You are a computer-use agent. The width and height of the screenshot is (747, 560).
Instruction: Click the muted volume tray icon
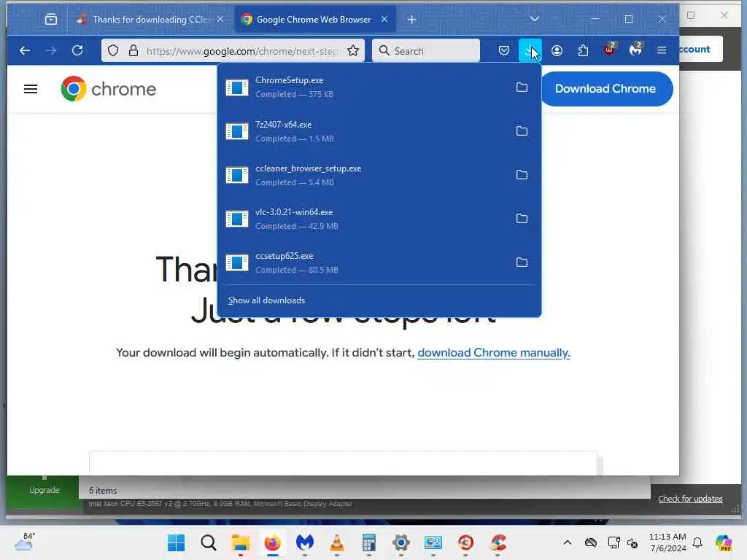point(632,542)
